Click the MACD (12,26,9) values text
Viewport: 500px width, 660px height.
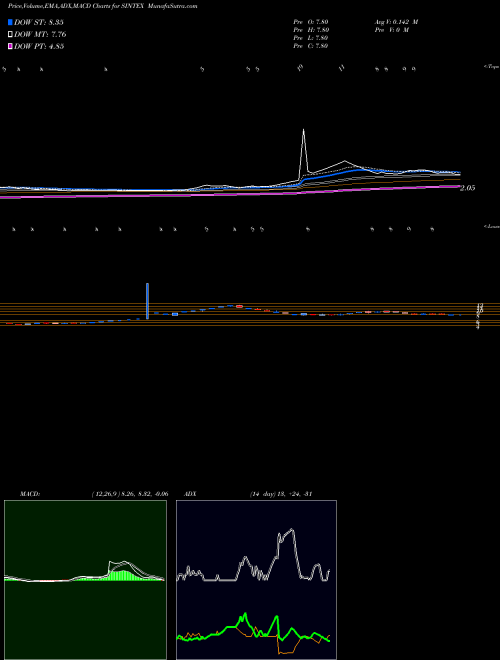click(130, 494)
